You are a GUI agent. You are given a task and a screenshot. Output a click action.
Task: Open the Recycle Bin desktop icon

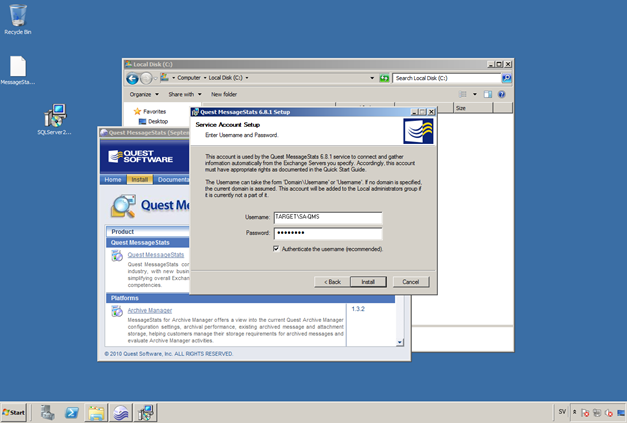point(18,19)
